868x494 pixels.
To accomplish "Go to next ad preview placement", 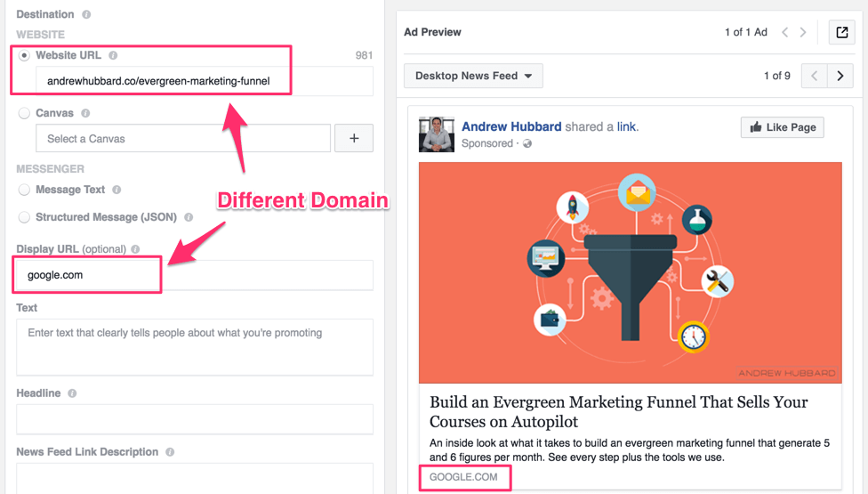I will point(840,76).
